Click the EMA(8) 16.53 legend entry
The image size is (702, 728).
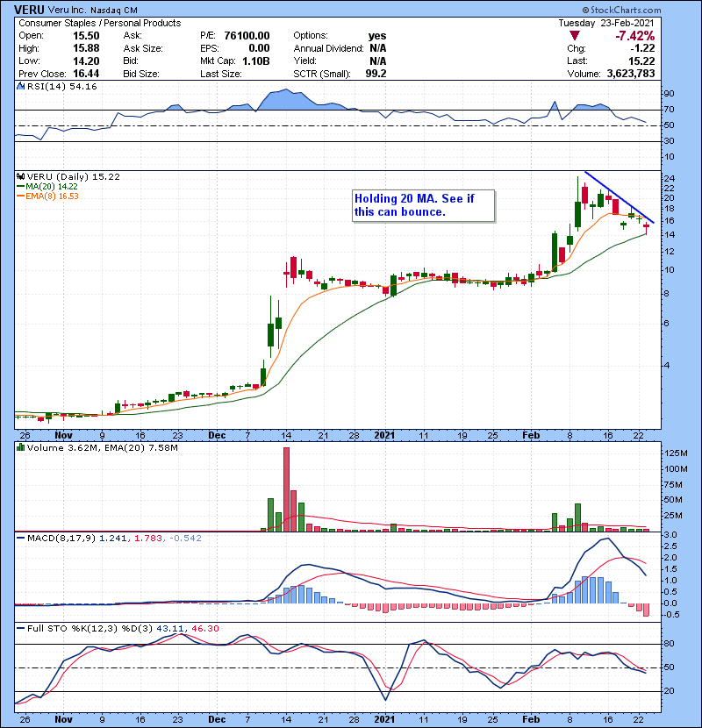point(47,196)
